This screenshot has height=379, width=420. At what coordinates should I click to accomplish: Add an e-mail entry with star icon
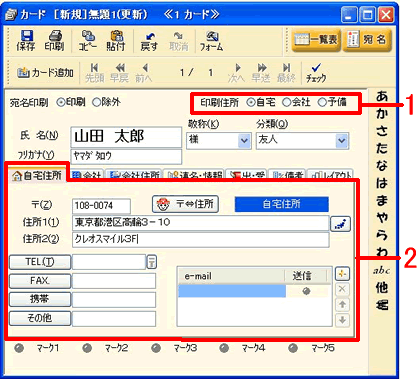pyautogui.click(x=342, y=274)
